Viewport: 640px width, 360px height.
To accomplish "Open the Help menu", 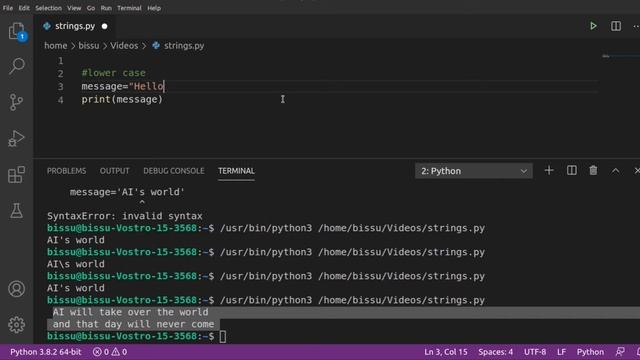I will point(154,8).
